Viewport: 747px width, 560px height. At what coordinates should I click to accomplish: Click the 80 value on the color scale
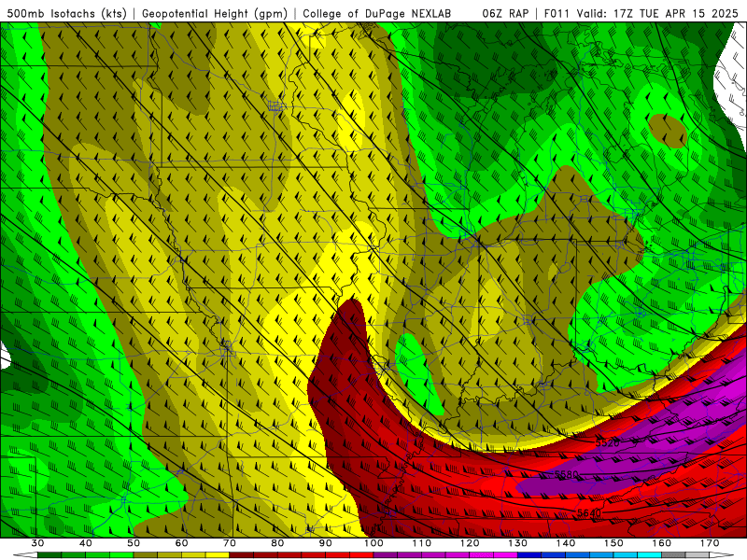(277, 543)
